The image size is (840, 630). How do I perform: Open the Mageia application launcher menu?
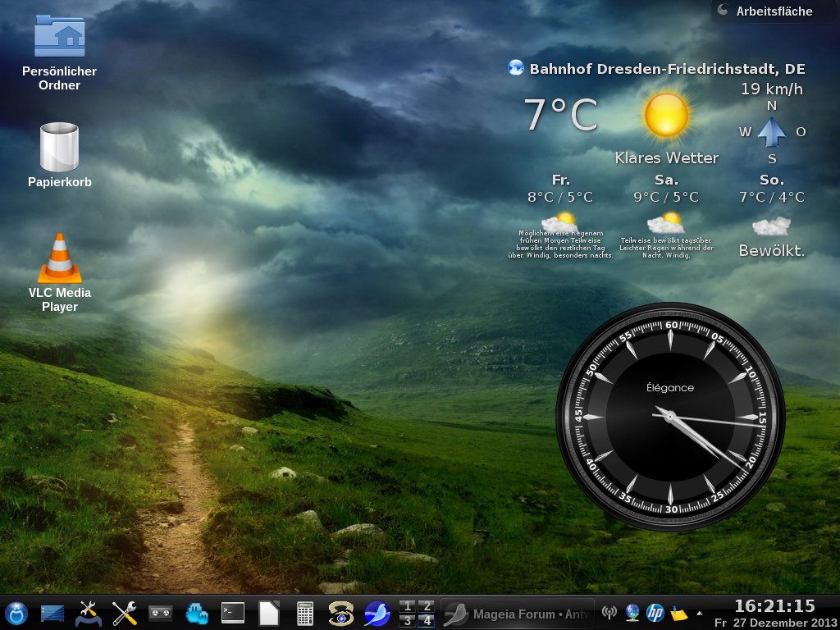coord(16,614)
